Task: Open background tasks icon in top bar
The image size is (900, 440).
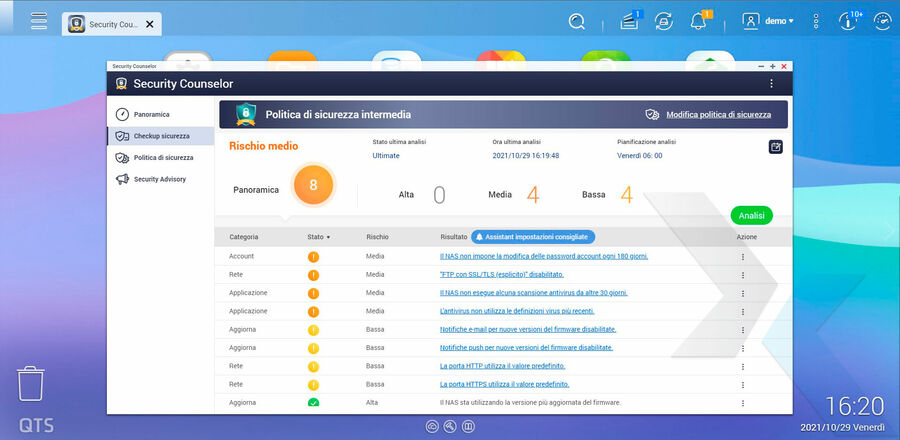Action: tap(629, 21)
